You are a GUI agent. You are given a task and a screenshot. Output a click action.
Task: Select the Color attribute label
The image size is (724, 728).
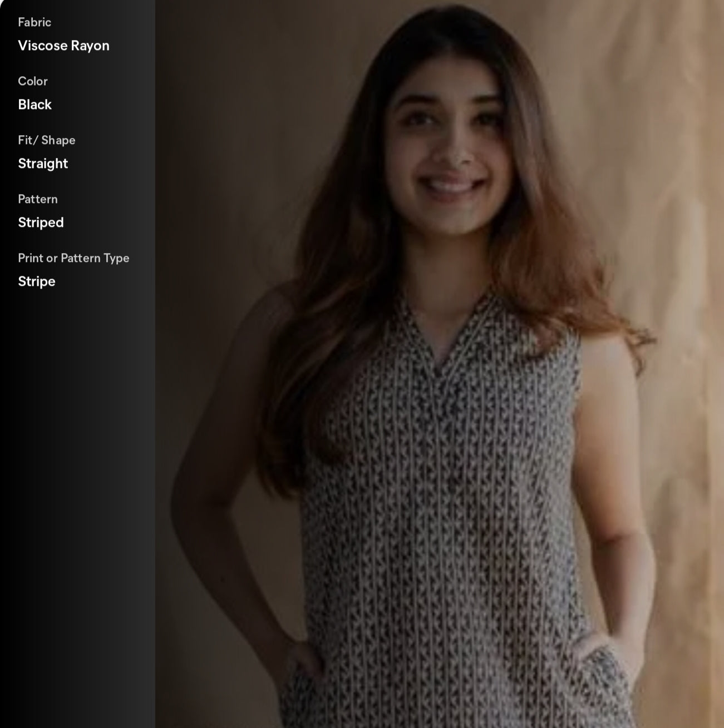click(33, 81)
